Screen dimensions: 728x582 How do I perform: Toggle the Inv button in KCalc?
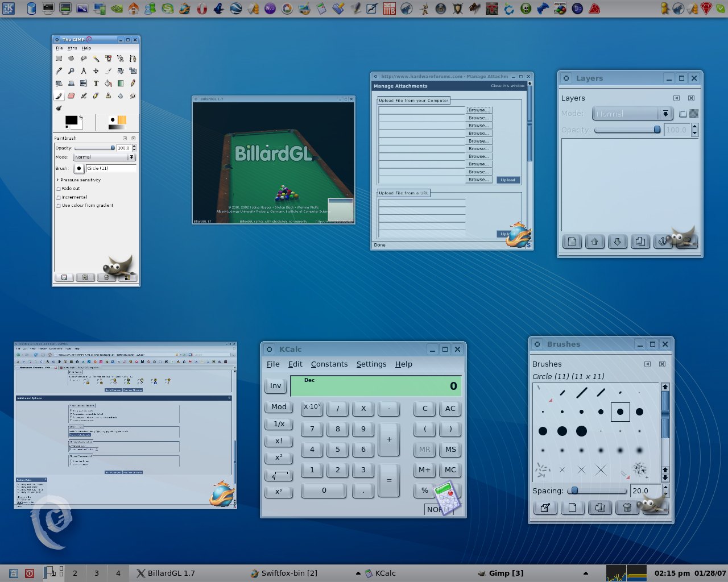(275, 386)
